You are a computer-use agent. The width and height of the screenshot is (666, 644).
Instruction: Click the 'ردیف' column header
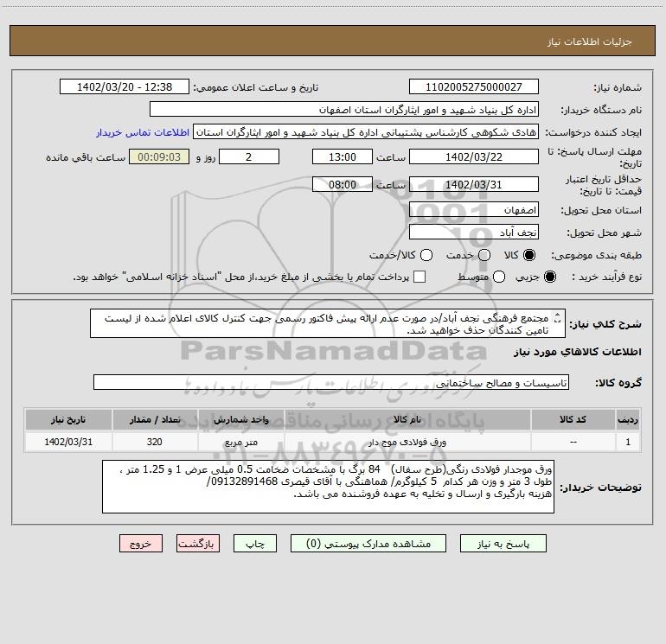628,420
